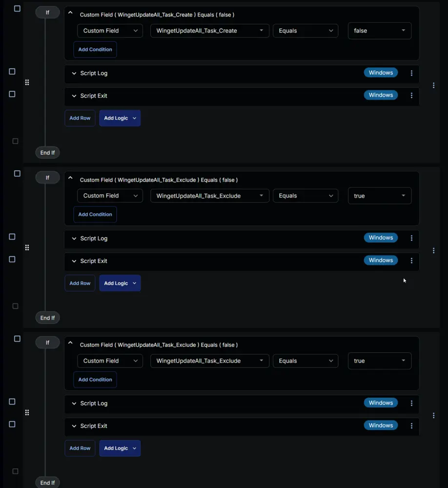Open Equals operator dropdown in Task_Create condition

point(305,31)
